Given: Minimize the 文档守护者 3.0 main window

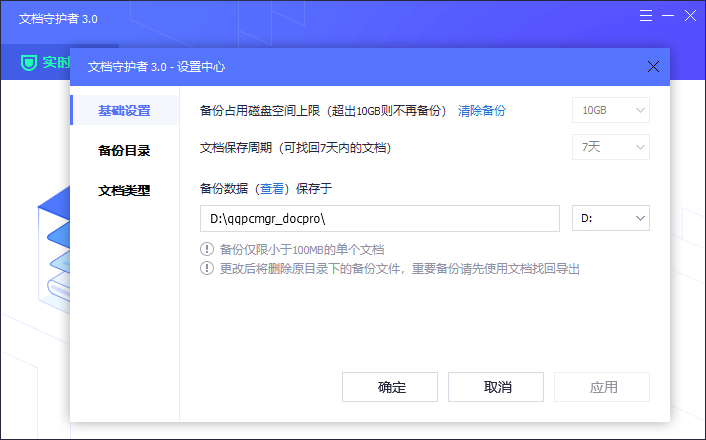Looking at the screenshot, I should coord(668,16).
